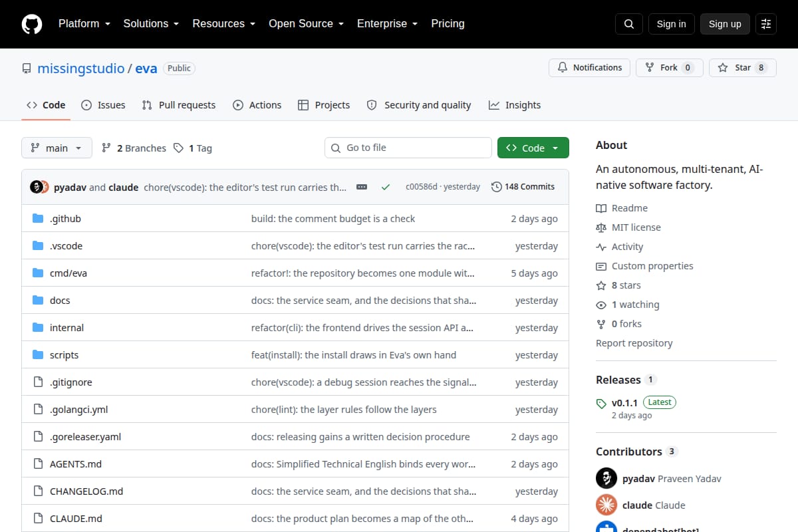Click the .golangci.yml file icon
The width and height of the screenshot is (798, 532).
click(x=38, y=410)
